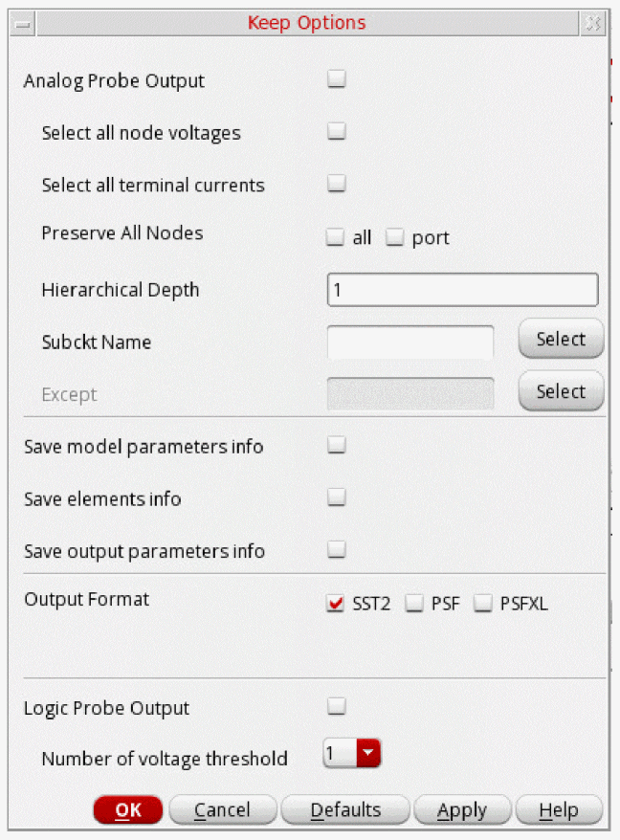Check Select all node voltages
The width and height of the screenshot is (620, 840).
pos(337,132)
